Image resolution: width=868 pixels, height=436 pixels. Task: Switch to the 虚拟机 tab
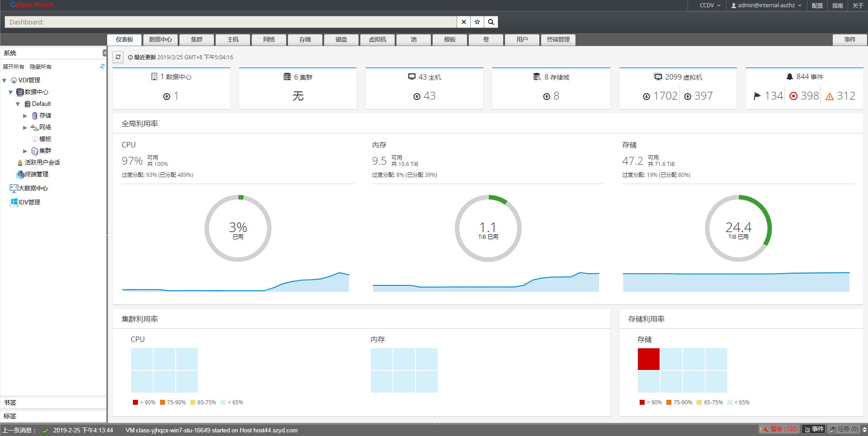click(377, 40)
